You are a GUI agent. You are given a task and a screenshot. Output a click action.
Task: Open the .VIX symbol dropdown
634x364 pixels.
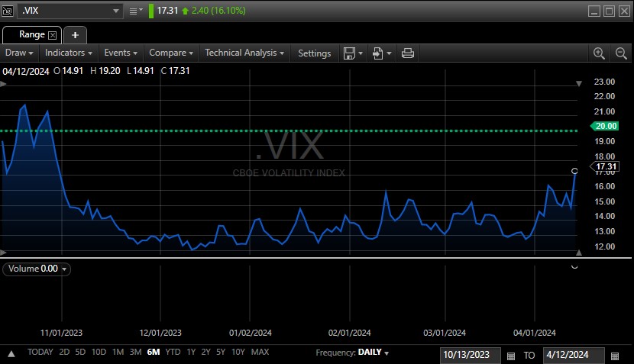[116, 11]
